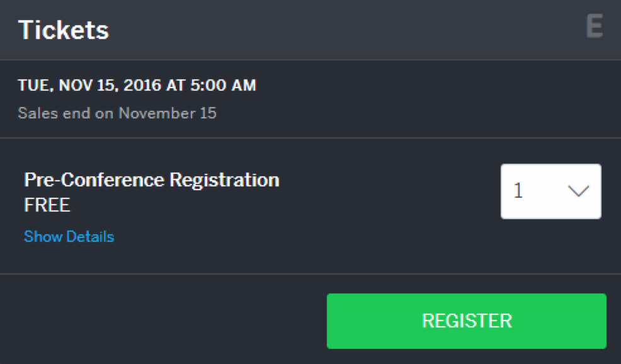Click the Tickets panel heading
This screenshot has width=621, height=364.
63,30
